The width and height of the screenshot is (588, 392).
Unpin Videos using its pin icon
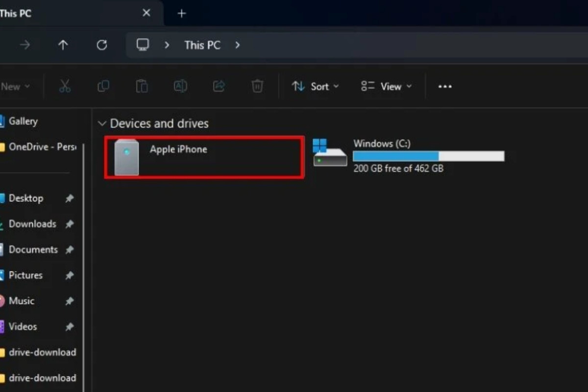(x=70, y=327)
